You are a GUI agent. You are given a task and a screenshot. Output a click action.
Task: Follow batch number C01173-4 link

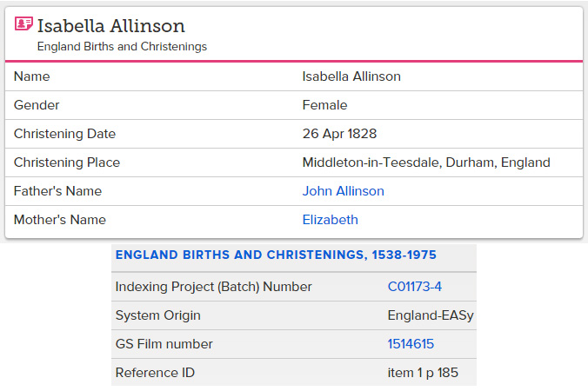click(414, 287)
